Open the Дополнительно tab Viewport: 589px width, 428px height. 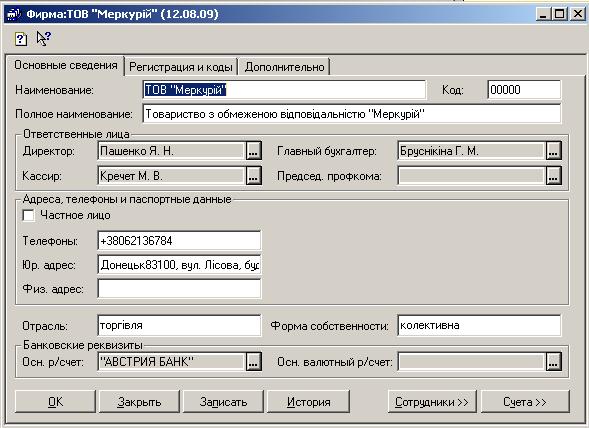[x=284, y=67]
